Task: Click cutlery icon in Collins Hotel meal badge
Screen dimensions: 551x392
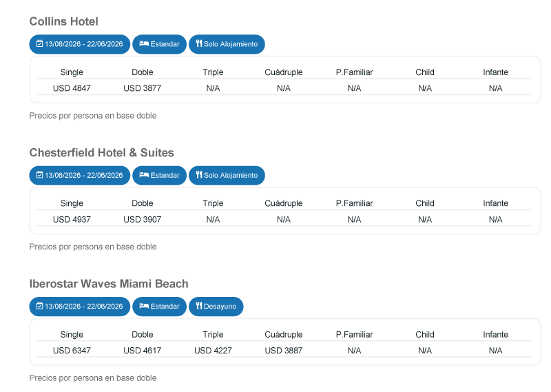Action: pos(198,44)
